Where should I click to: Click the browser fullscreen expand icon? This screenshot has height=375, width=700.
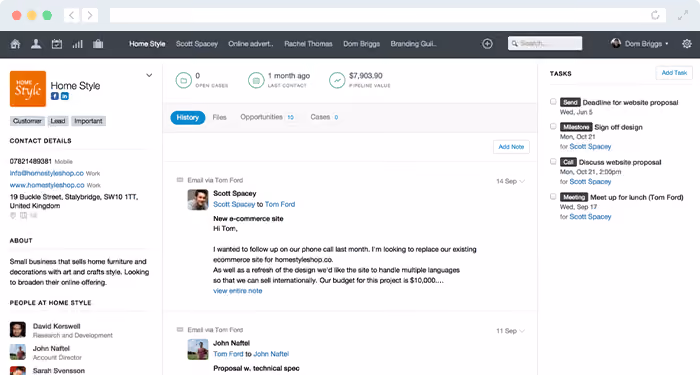(x=683, y=15)
